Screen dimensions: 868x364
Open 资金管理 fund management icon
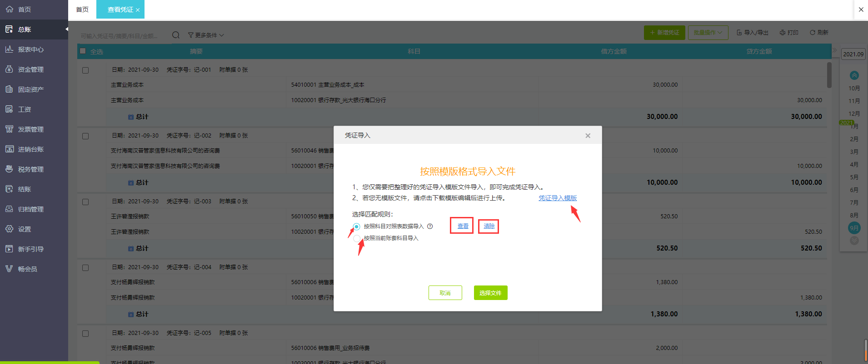click(9, 69)
